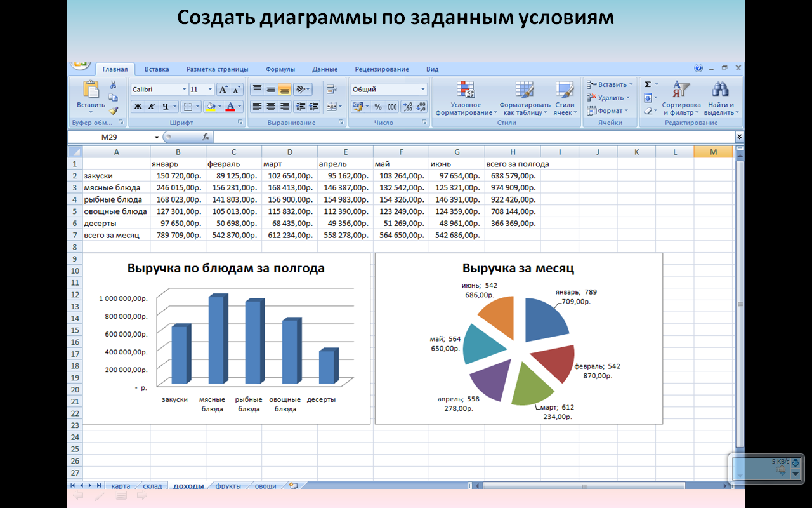
Task: Open the Формат cells dropdown
Action: pos(608,110)
